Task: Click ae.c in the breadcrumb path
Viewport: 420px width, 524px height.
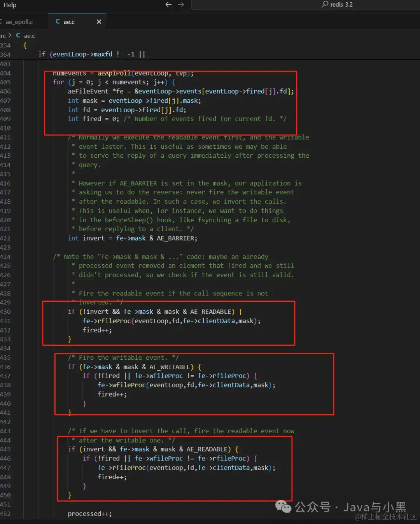Action: point(30,36)
